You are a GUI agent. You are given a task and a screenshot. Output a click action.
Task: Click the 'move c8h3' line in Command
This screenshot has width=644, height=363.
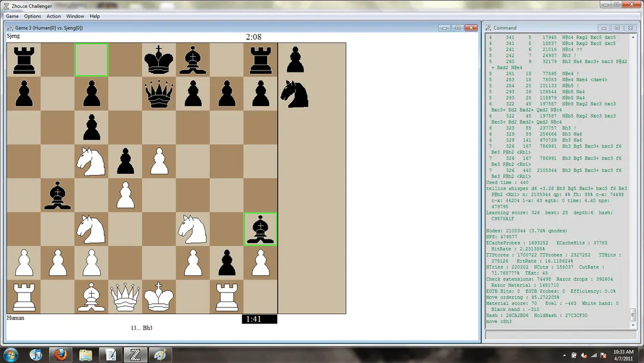click(x=499, y=321)
